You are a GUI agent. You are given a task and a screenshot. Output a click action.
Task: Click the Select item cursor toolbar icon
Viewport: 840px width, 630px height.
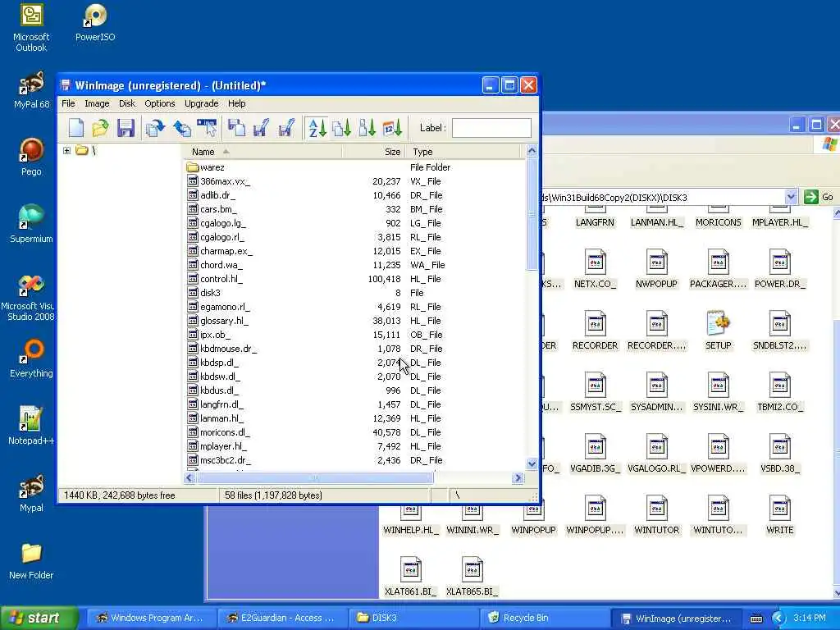coord(208,128)
